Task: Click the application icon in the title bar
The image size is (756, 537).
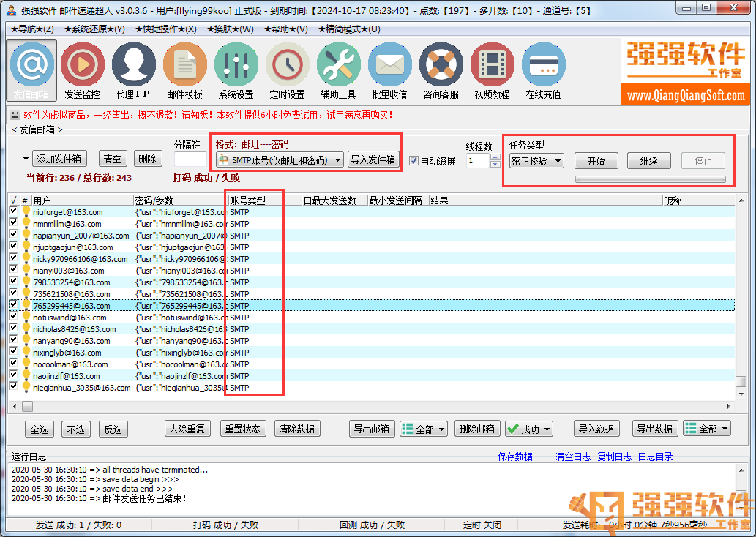Action: 12,10
